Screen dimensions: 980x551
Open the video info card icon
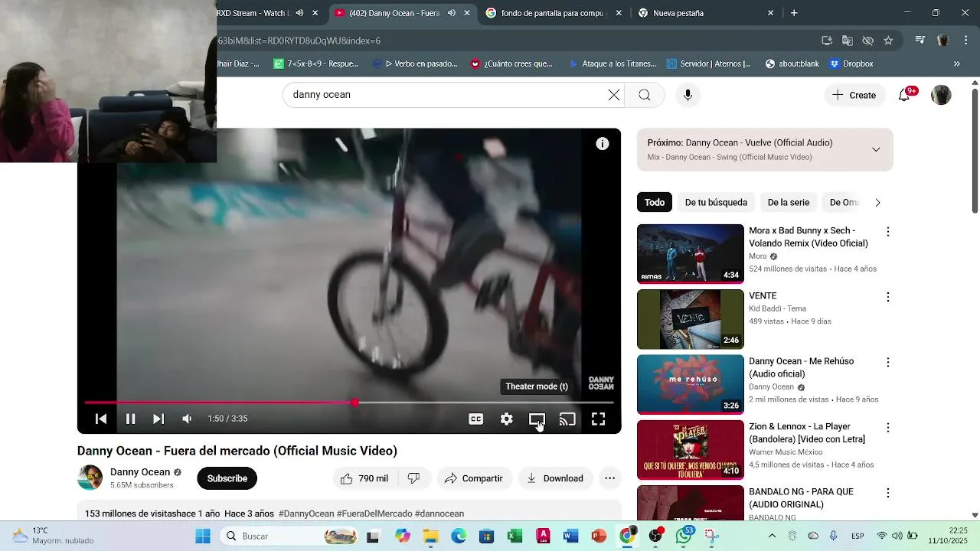tap(603, 144)
